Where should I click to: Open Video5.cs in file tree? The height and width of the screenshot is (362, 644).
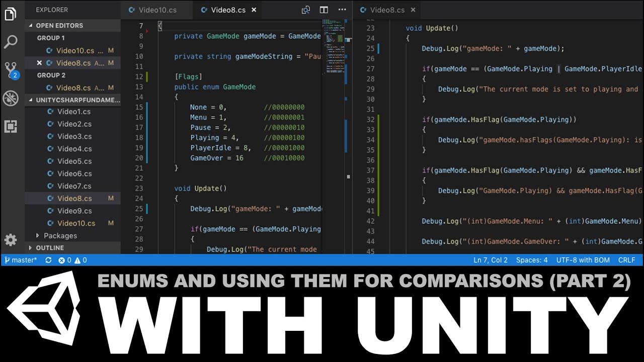(74, 161)
